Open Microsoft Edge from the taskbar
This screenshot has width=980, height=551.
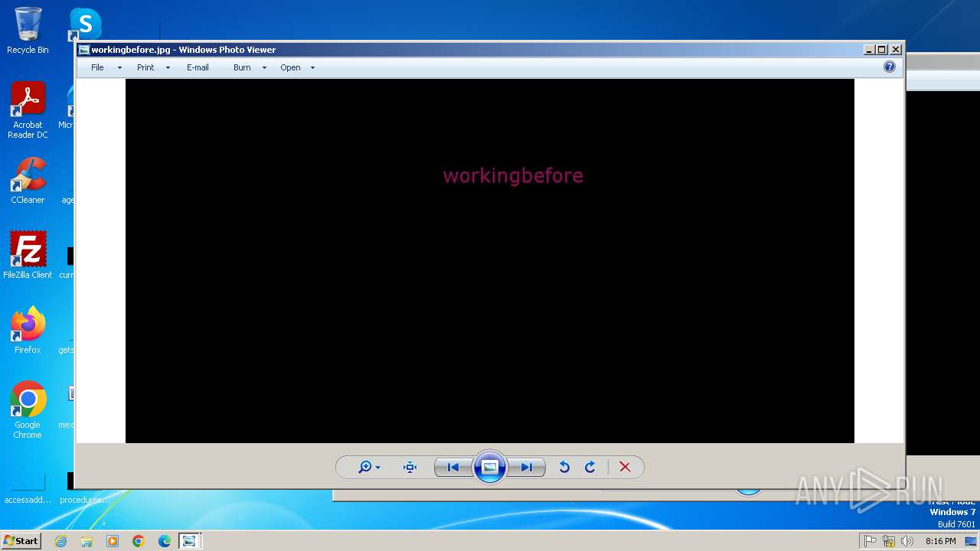point(165,541)
